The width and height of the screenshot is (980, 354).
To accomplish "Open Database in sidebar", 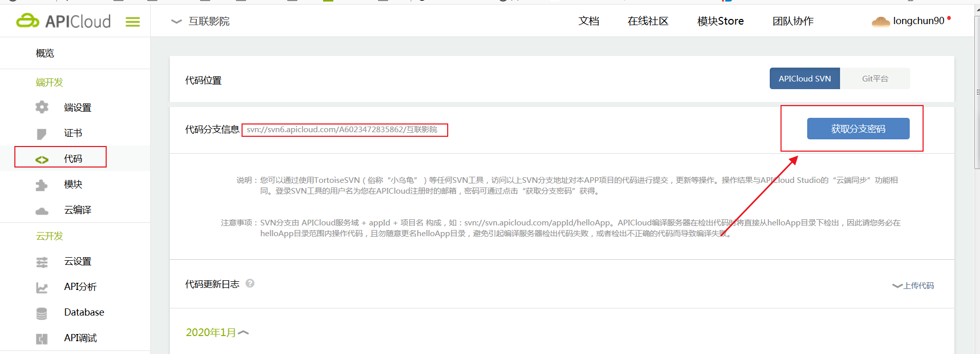I will point(84,312).
